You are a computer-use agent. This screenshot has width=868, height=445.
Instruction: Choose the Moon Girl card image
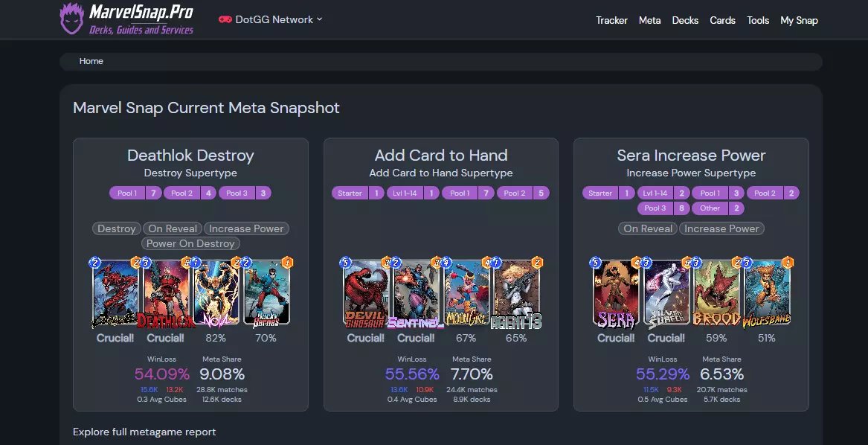(466, 295)
